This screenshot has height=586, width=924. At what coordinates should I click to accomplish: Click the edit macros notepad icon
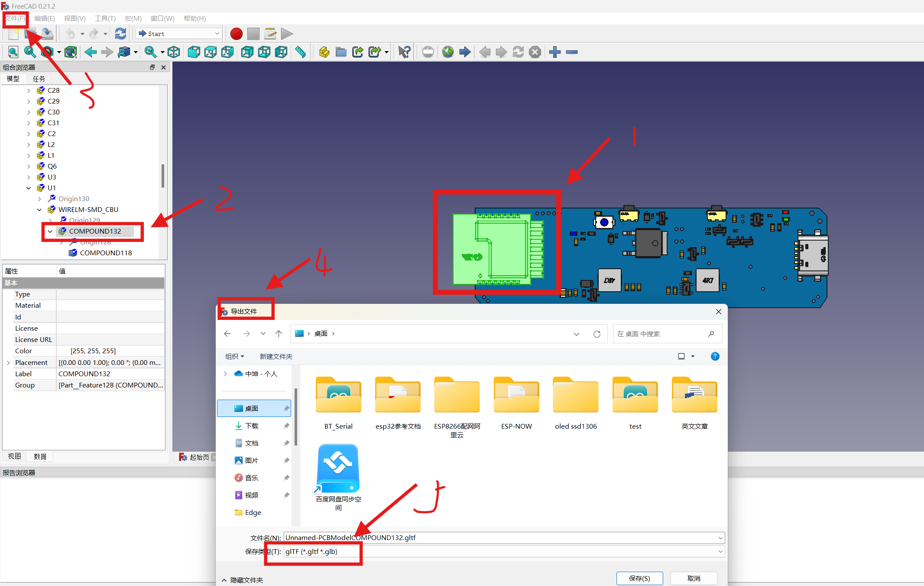(270, 34)
